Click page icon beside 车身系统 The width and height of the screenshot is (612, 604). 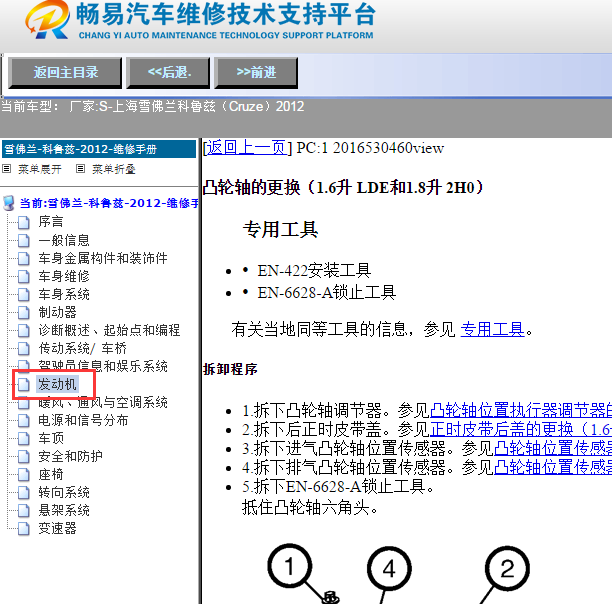pyautogui.click(x=24, y=295)
